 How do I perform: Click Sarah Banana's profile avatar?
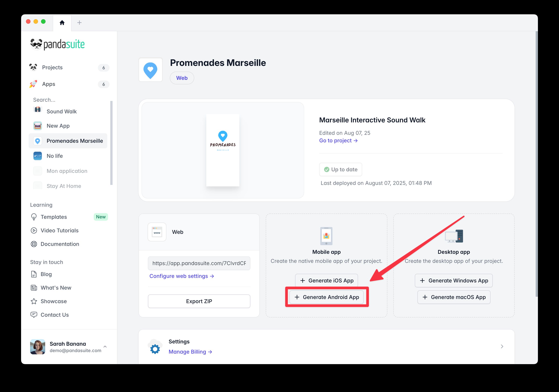37,347
